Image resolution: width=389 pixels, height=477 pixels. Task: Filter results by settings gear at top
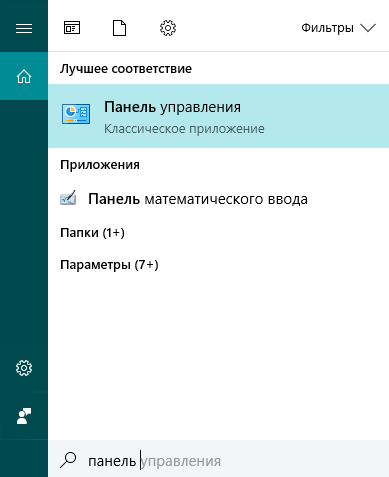168,28
